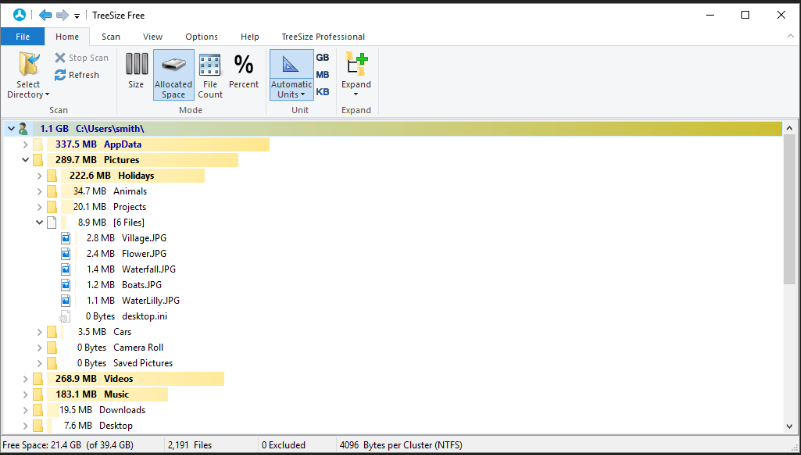Screen dimensions: 801x455
Task: Click the vertical scrollbar thumb
Action: tap(789, 208)
